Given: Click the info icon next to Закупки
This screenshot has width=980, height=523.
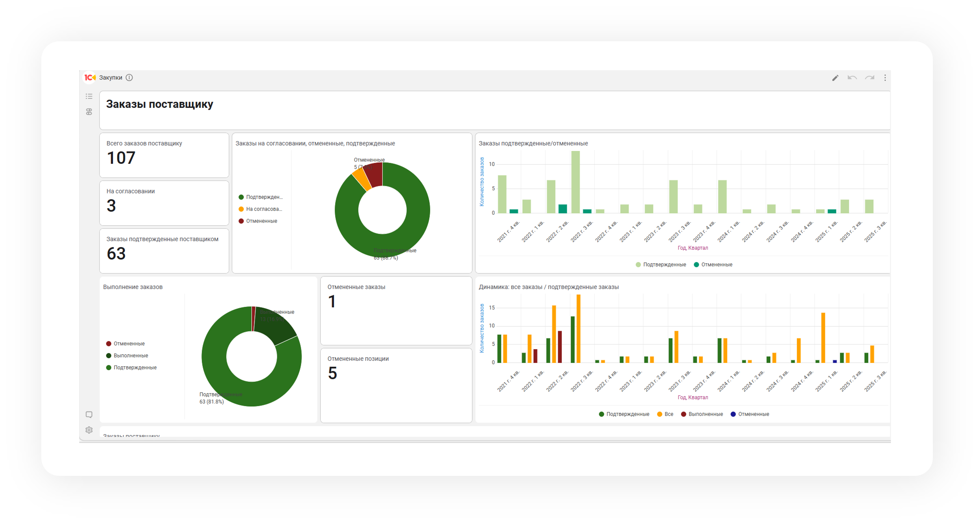Looking at the screenshot, I should 129,78.
